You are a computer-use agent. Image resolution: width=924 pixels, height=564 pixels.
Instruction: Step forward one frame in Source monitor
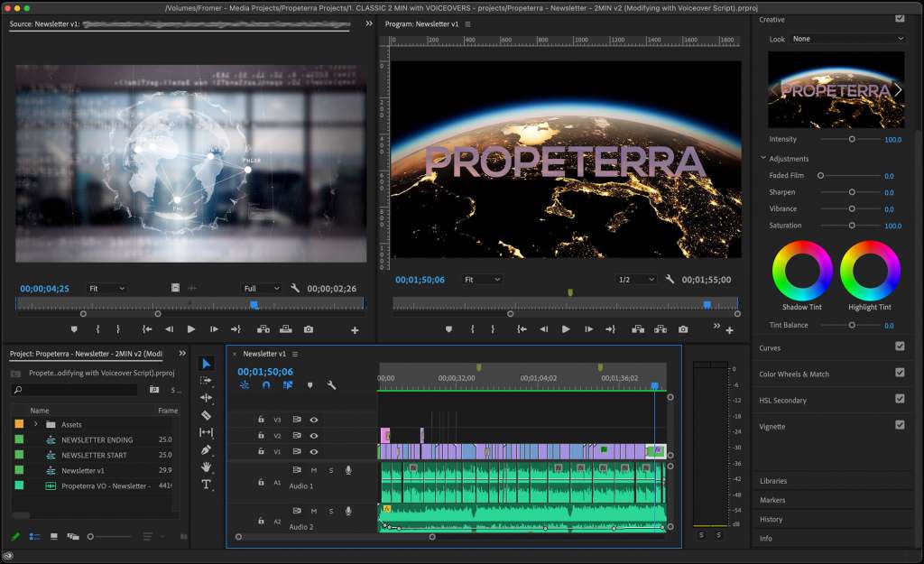[x=214, y=329]
